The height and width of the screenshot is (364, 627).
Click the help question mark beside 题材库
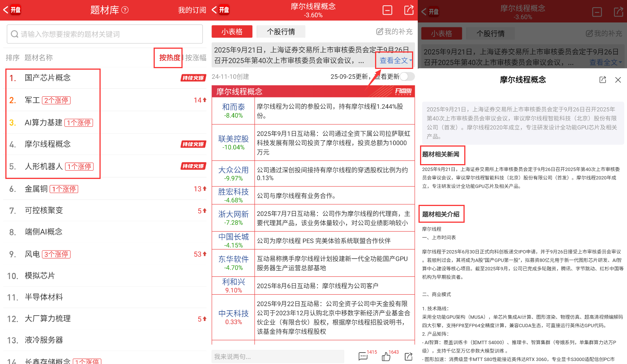(125, 10)
